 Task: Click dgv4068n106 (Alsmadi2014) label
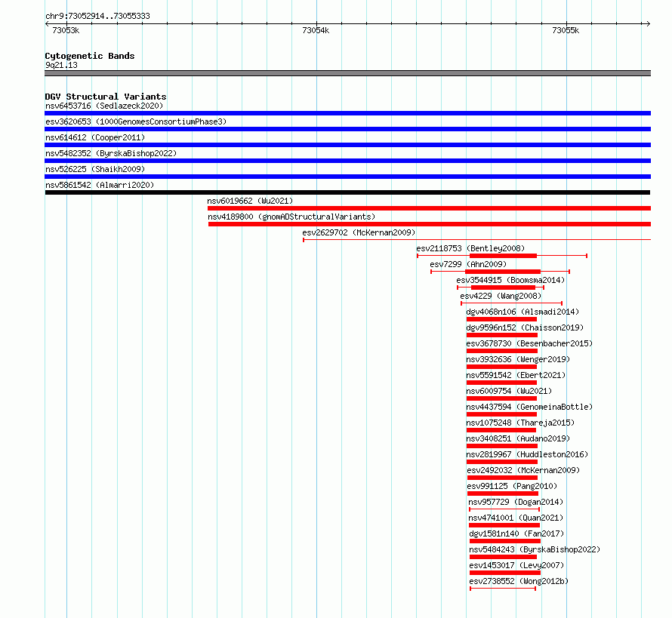522,312
